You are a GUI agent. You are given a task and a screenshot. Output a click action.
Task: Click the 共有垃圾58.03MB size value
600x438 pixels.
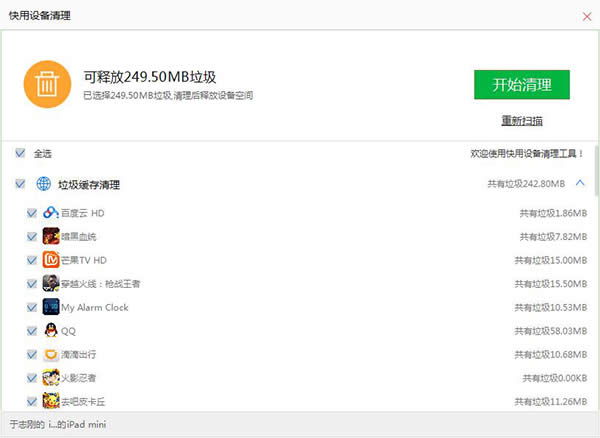tap(551, 331)
